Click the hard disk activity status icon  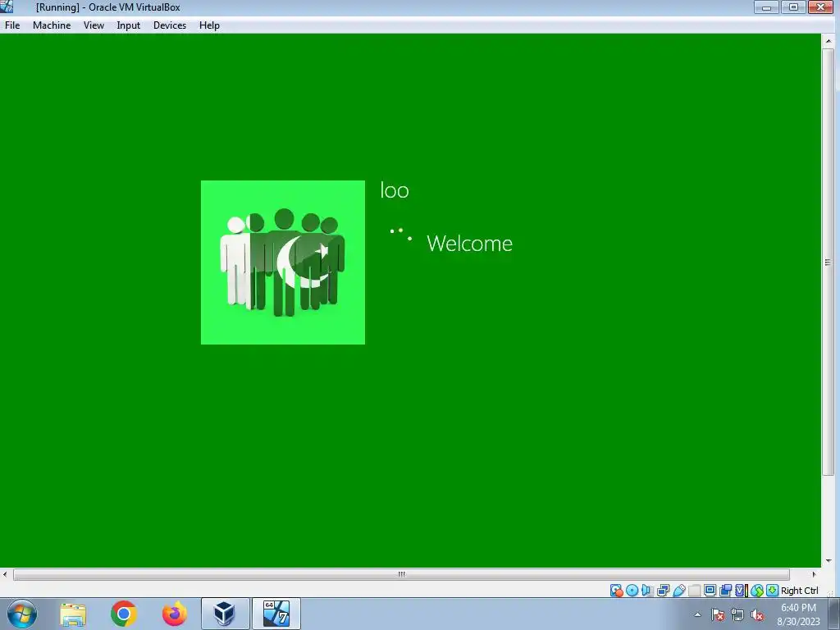pyautogui.click(x=617, y=591)
